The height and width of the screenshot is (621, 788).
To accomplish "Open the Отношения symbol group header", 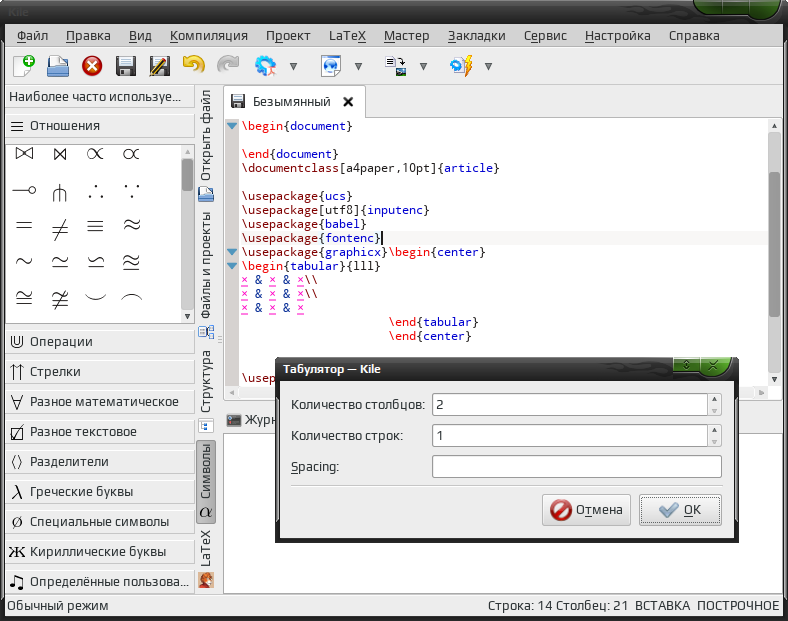I will point(100,126).
